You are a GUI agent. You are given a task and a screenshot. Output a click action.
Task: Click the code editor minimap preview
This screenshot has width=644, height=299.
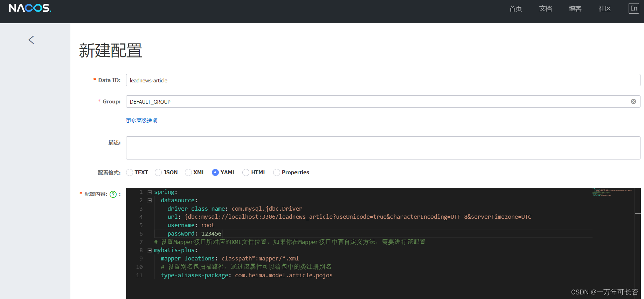613,192
